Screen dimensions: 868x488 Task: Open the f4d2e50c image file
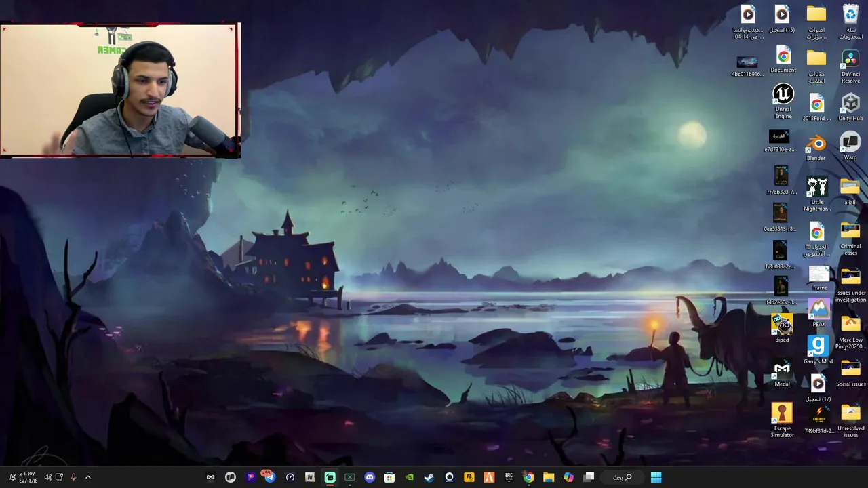[x=781, y=291]
